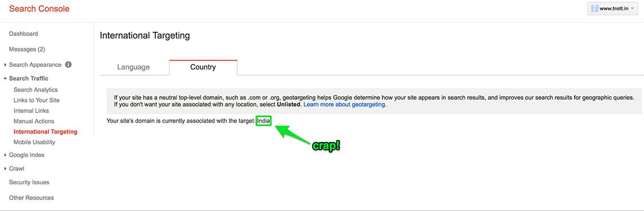Click the bold word Unlisted
This screenshot has height=211, width=644.
click(289, 105)
